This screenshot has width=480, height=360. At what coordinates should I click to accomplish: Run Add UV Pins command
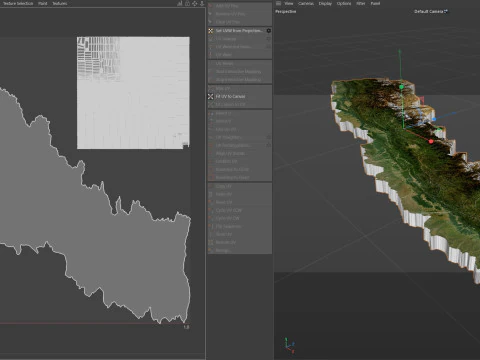click(240, 6)
